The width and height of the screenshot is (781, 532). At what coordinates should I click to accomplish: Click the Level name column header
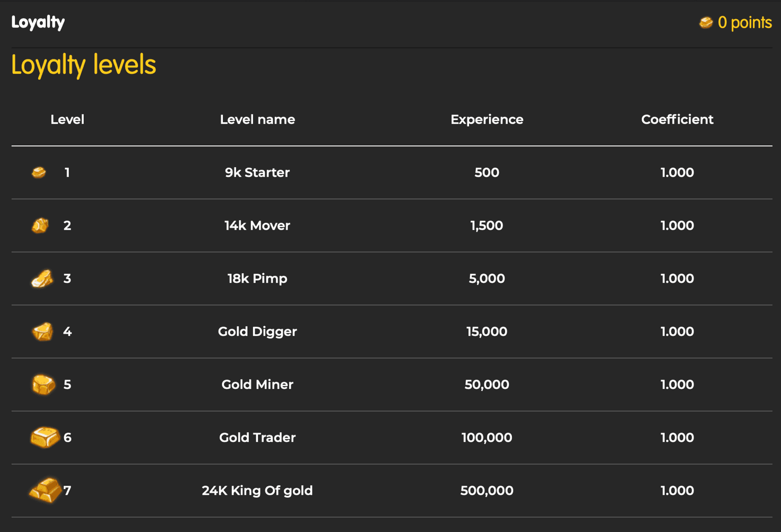(x=257, y=119)
